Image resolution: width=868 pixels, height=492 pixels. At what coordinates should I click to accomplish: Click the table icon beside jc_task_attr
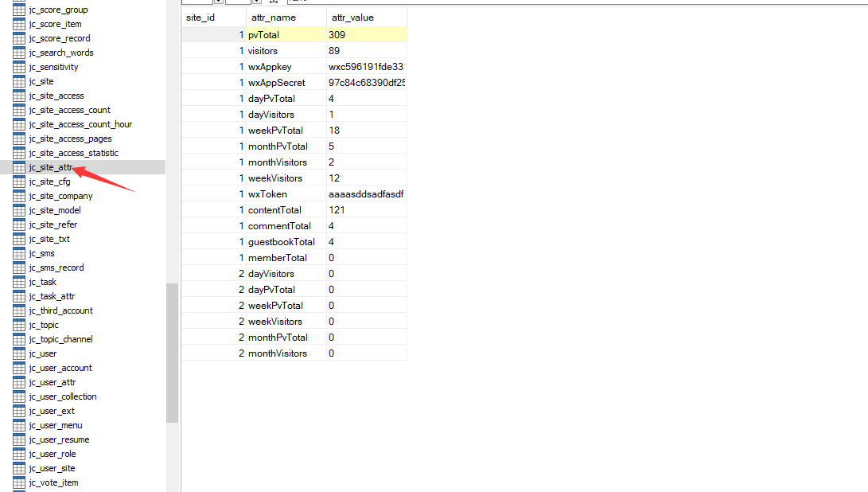tap(19, 296)
